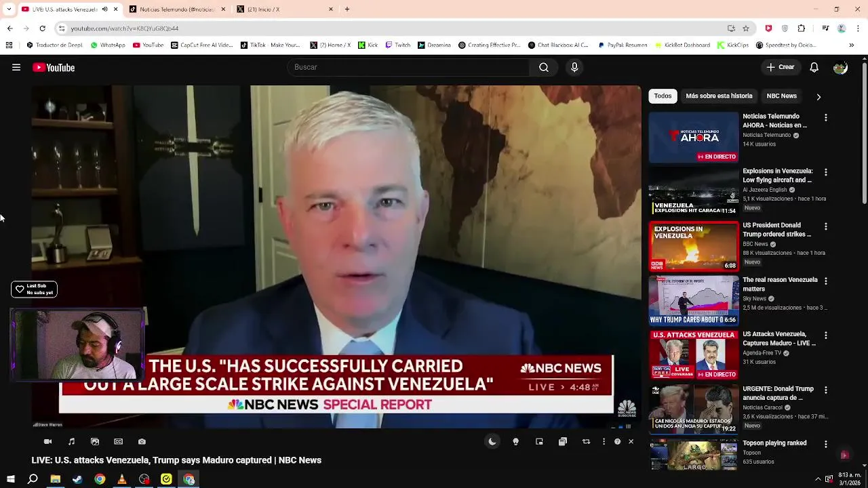Open a new browser tab
Viewport: 868px width, 488px height.
tap(347, 9)
